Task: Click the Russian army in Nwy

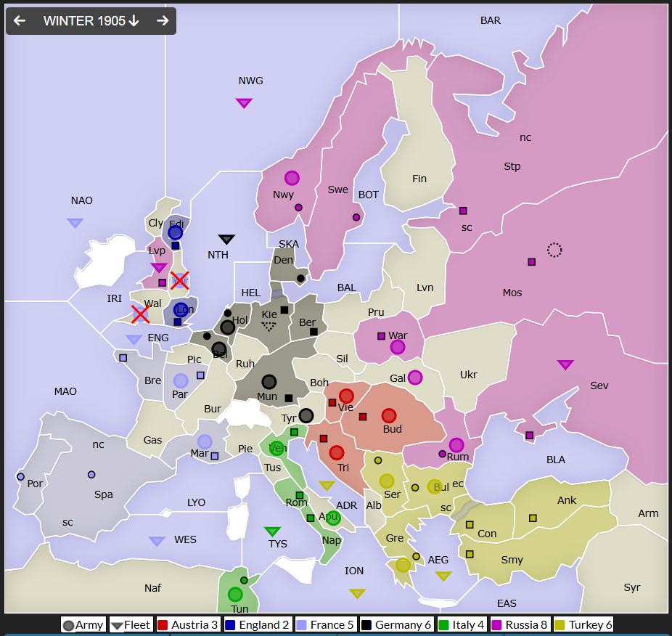Action: (292, 178)
